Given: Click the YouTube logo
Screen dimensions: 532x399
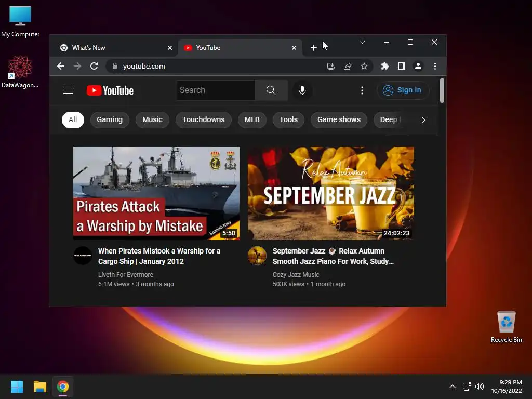Looking at the screenshot, I should coord(110,90).
